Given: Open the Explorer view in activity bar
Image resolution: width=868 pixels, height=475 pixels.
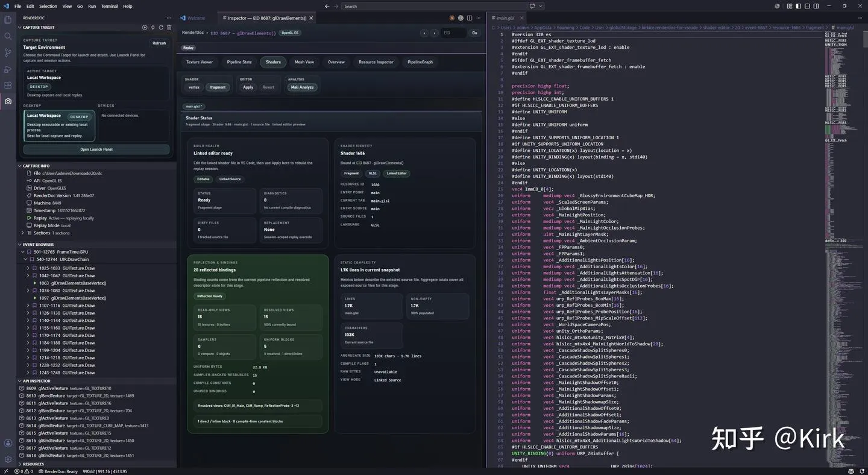Looking at the screenshot, I should pyautogui.click(x=8, y=20).
